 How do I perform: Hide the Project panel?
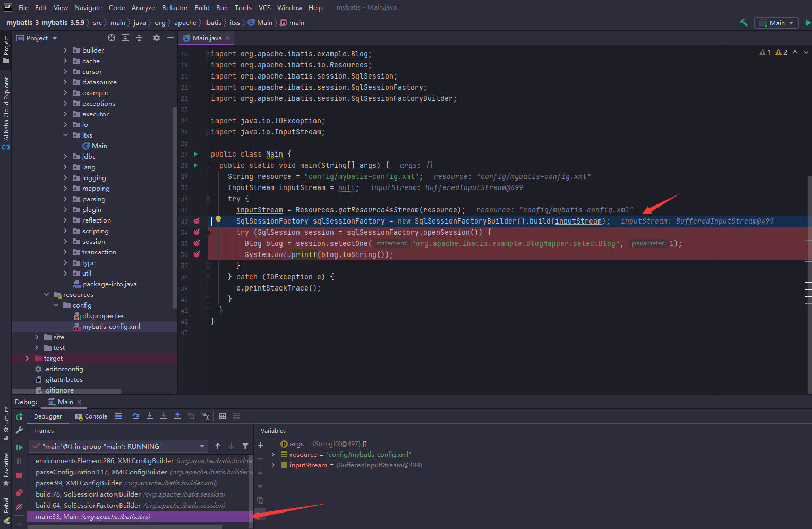pos(170,38)
